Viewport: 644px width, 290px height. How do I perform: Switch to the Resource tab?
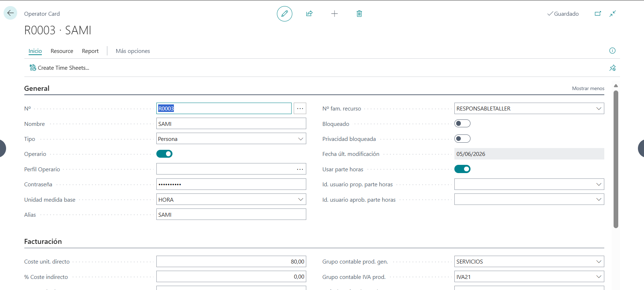coord(62,51)
